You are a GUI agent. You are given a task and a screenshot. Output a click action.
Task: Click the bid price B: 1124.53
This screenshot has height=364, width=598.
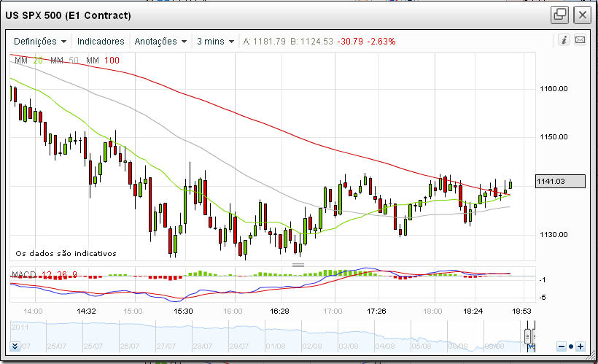point(311,41)
